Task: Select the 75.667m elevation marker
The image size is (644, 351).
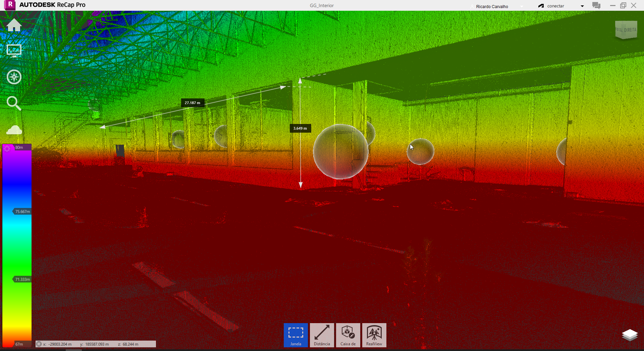Action: pos(22,212)
